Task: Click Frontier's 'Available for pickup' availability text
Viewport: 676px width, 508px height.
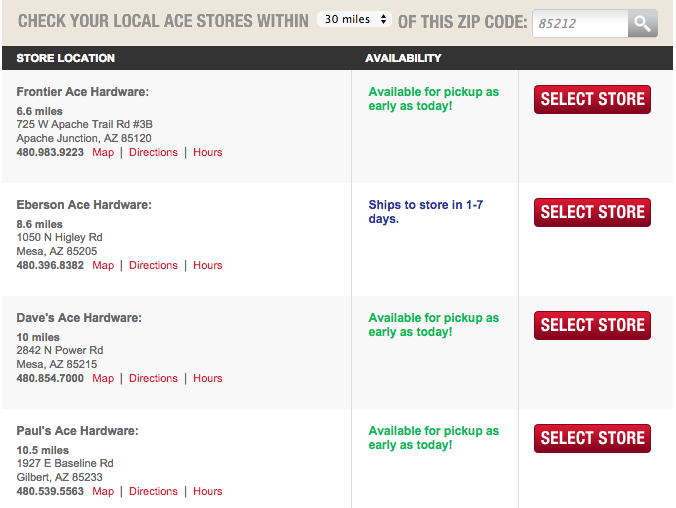Action: click(x=433, y=99)
